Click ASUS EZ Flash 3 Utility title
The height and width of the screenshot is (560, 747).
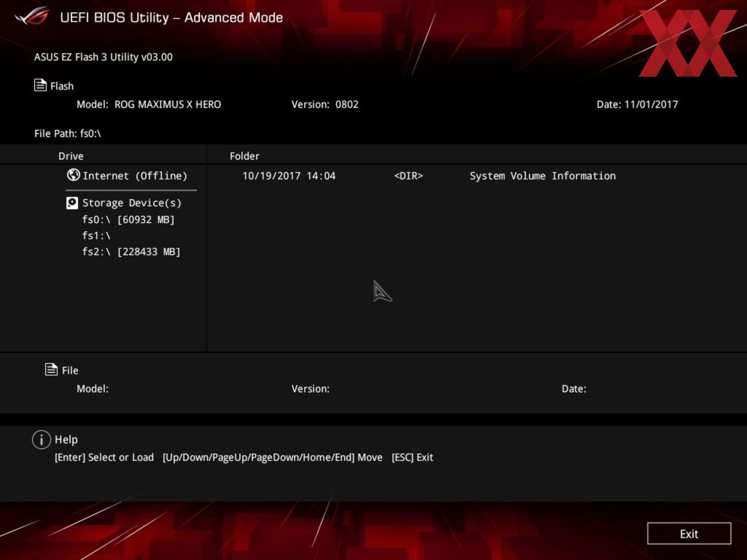pos(103,57)
